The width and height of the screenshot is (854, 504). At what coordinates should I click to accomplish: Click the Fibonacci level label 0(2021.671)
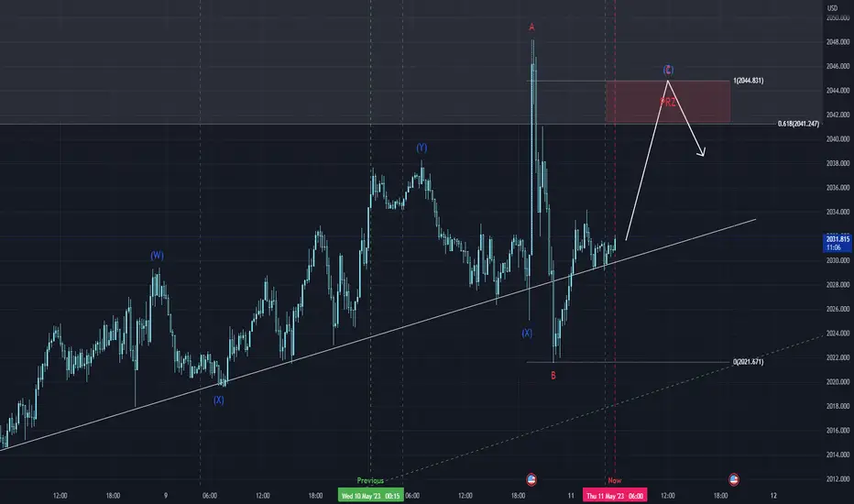coord(749,362)
